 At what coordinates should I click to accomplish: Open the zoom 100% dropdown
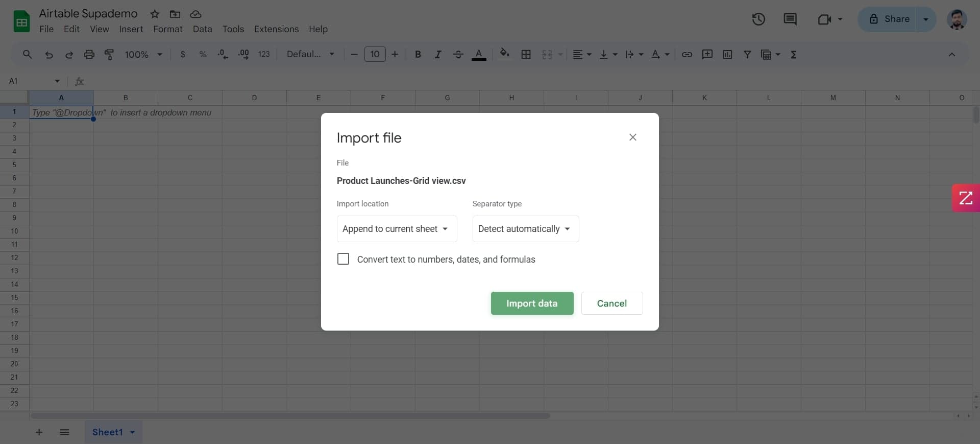pos(143,54)
